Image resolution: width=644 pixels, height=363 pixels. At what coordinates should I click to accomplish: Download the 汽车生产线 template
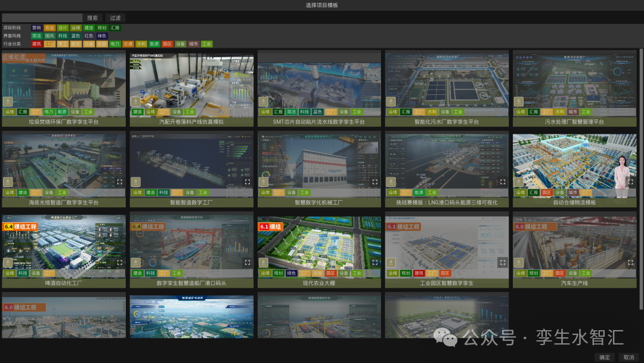point(519,262)
